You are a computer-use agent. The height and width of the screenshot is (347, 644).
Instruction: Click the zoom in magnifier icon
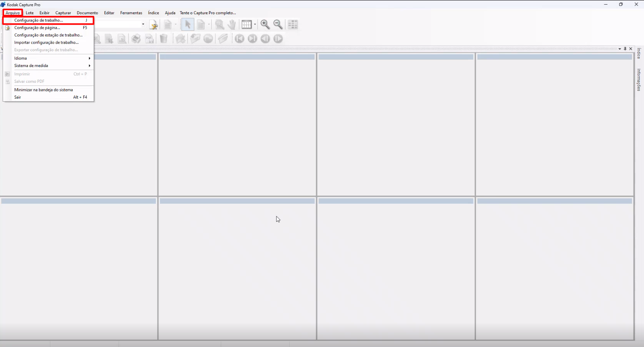[265, 25]
